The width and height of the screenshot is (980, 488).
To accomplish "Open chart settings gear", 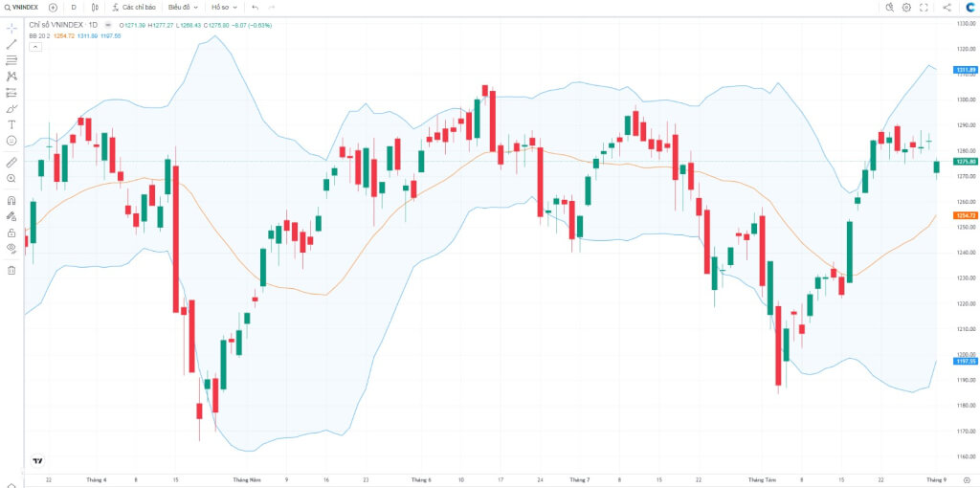I will (x=907, y=8).
